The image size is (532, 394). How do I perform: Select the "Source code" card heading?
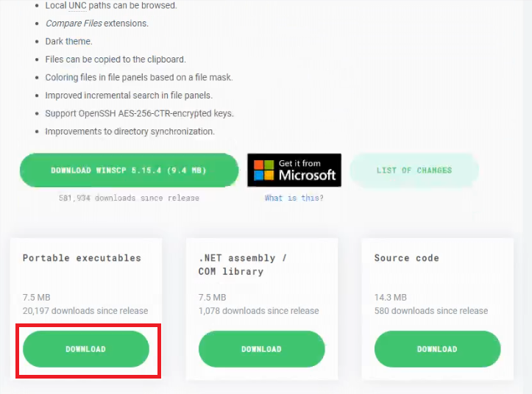click(406, 258)
